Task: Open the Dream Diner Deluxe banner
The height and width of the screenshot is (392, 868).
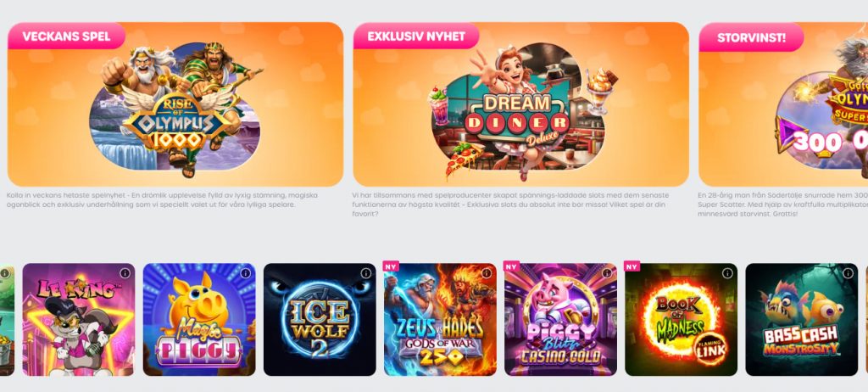Action: (x=521, y=104)
